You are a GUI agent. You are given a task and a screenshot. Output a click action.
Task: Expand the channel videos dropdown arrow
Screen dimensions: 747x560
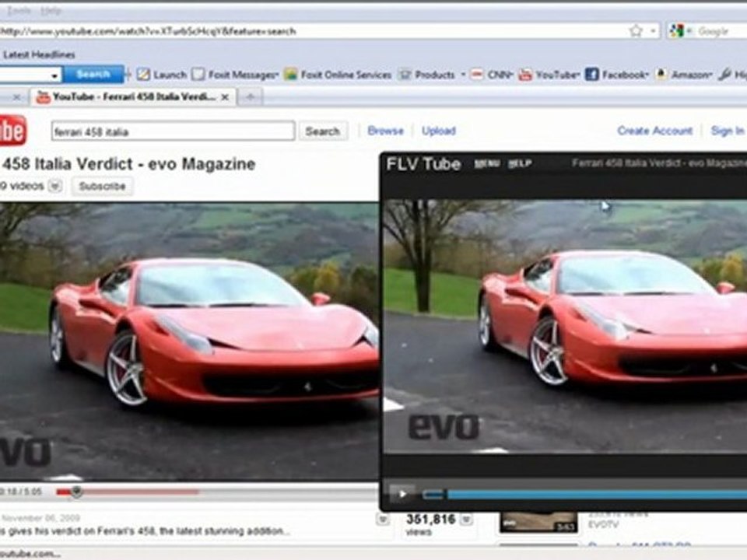click(x=56, y=186)
